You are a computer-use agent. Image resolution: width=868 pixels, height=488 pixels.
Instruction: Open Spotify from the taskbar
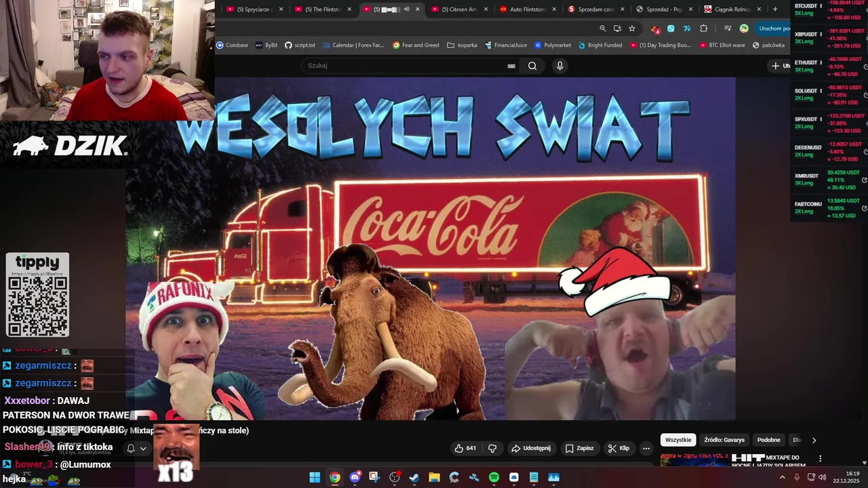pyautogui.click(x=494, y=477)
